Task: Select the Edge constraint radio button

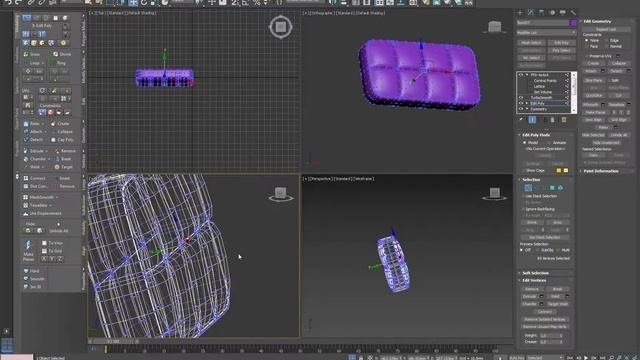Action: [x=606, y=40]
